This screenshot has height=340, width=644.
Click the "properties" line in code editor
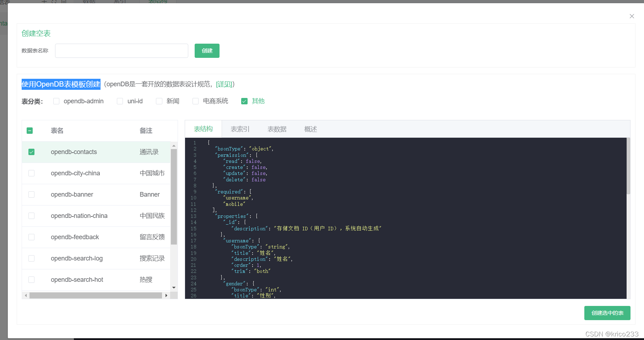pos(236,216)
